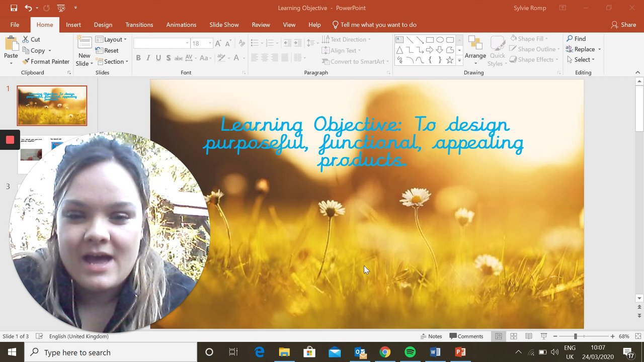Image resolution: width=644 pixels, height=362 pixels.
Task: Switch to the Design tab
Action: [103, 25]
